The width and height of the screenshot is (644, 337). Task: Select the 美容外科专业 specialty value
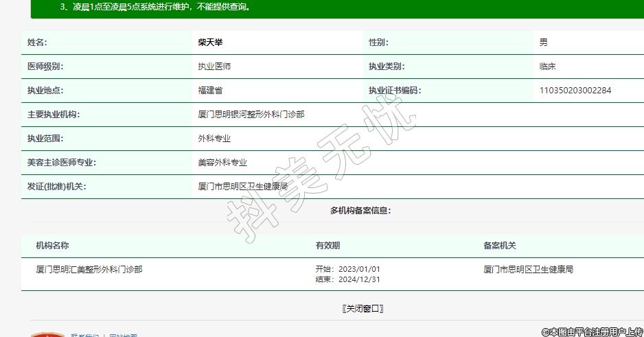tap(222, 163)
